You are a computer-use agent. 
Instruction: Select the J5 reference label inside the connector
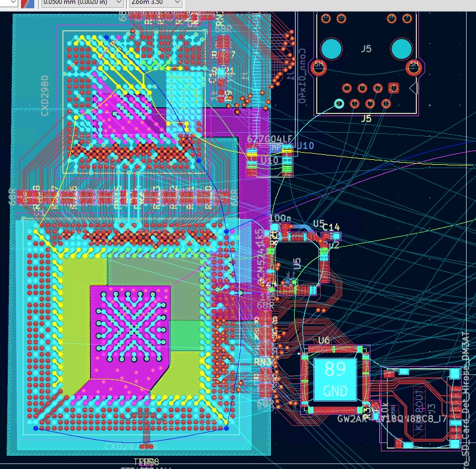367,49
